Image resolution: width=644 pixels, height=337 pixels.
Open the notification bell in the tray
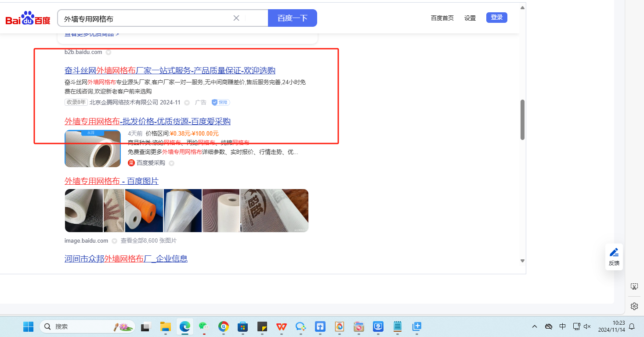pos(632,326)
